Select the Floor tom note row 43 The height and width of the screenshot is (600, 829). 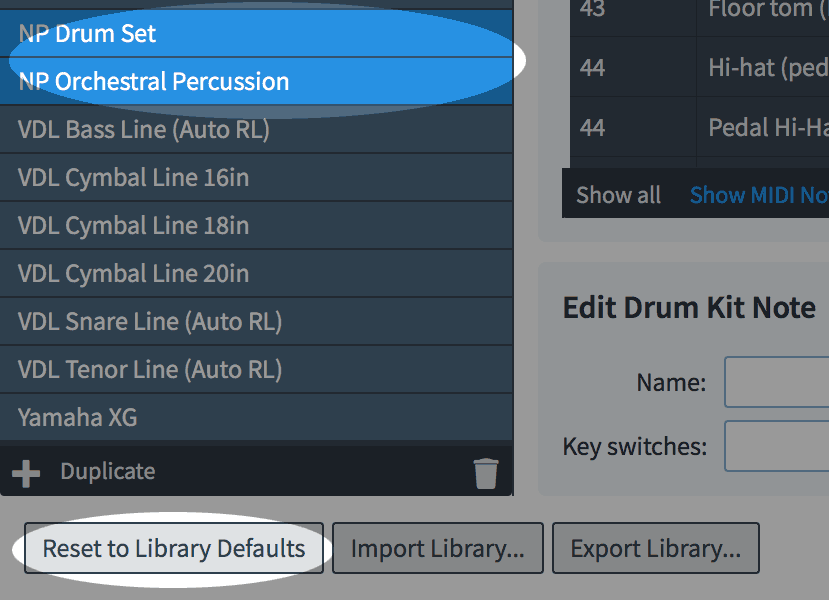pyautogui.click(x=700, y=10)
